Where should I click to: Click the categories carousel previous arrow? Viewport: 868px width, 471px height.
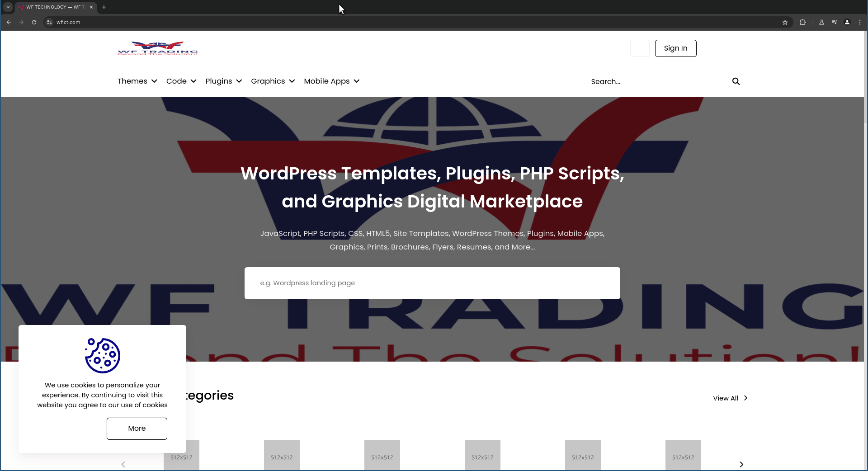[123, 464]
